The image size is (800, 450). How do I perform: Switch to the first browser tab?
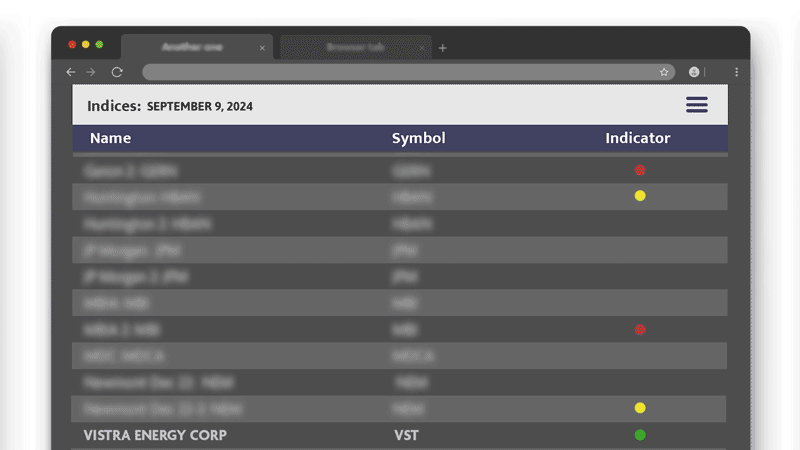click(x=192, y=48)
